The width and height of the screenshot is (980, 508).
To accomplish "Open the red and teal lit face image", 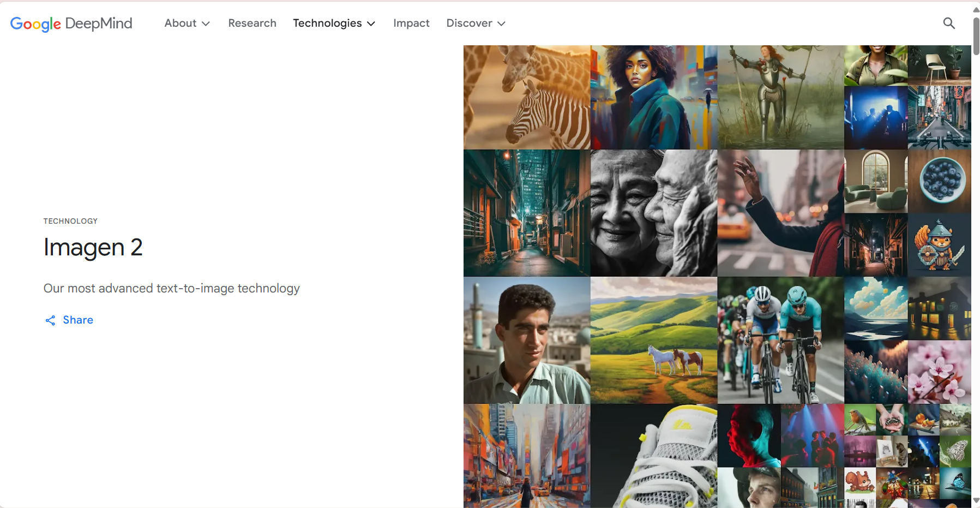I will (749, 436).
